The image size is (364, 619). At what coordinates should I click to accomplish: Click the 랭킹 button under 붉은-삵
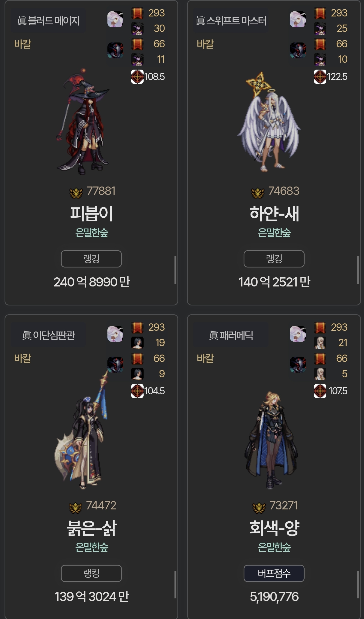[x=91, y=573]
